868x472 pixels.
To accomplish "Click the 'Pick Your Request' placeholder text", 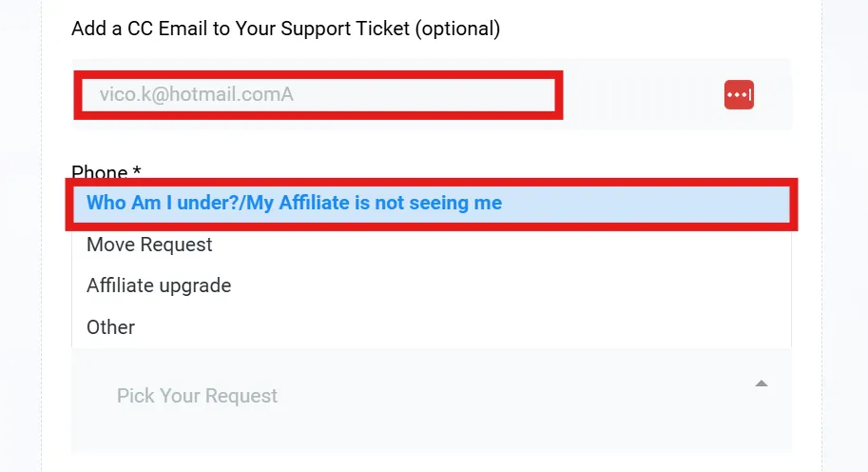I will pos(197,396).
